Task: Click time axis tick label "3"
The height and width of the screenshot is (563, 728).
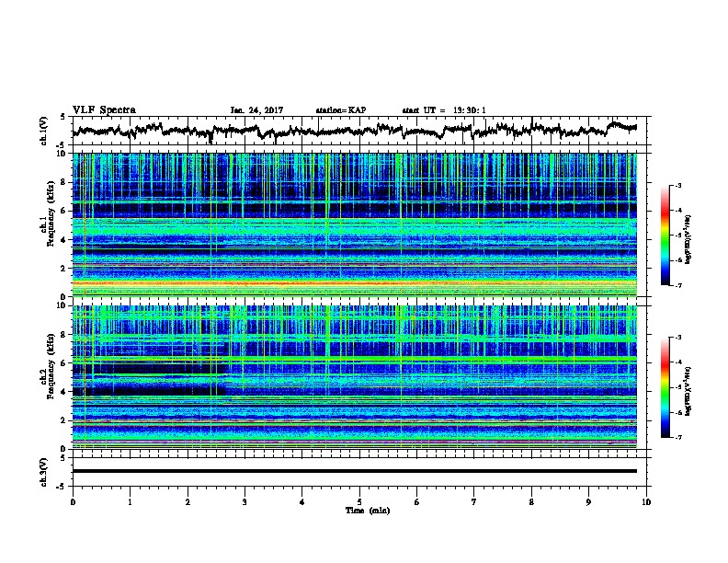Action: 245,501
